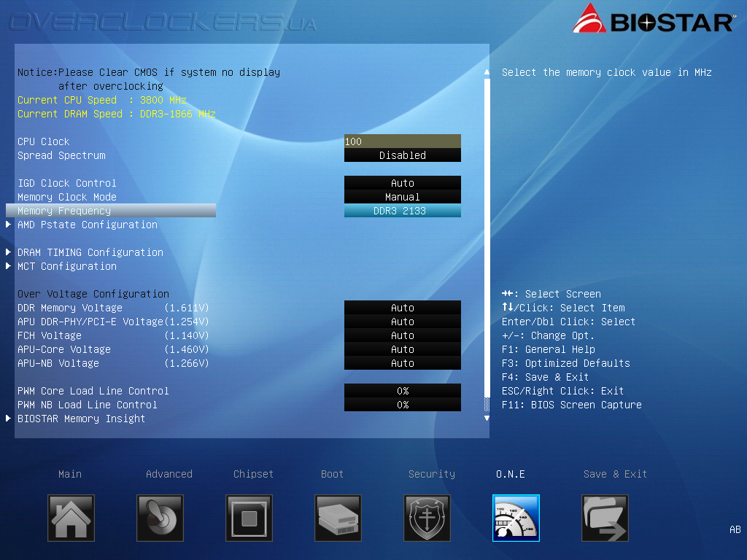Image resolution: width=747 pixels, height=560 pixels.
Task: Switch to the O.N.E tab label
Action: pos(510,474)
